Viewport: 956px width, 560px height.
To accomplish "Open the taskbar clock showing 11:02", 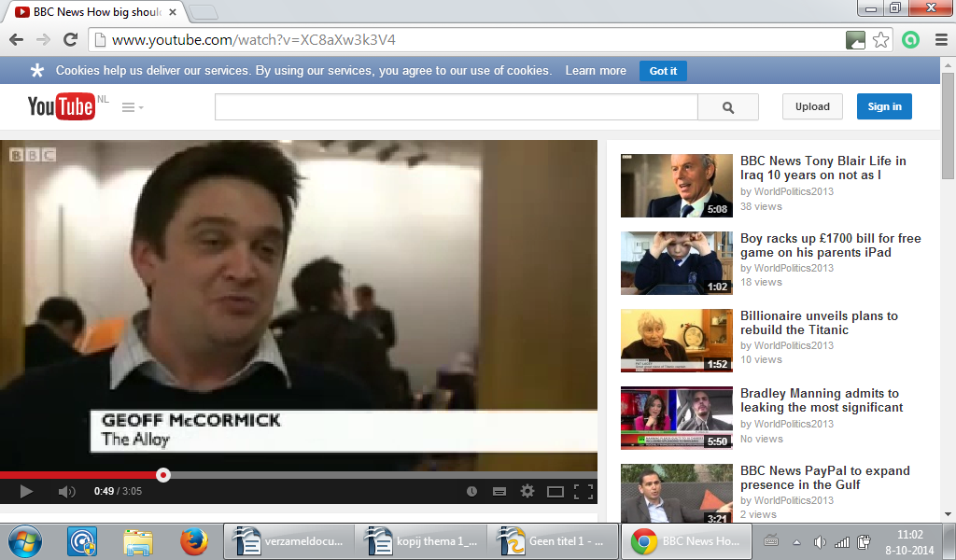I will 909,541.
